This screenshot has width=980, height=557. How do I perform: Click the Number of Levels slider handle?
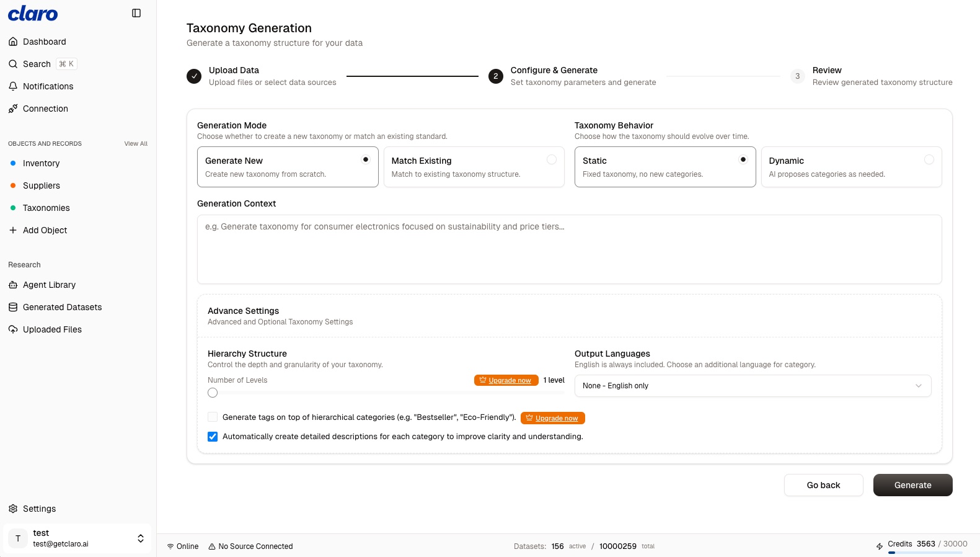pyautogui.click(x=213, y=393)
